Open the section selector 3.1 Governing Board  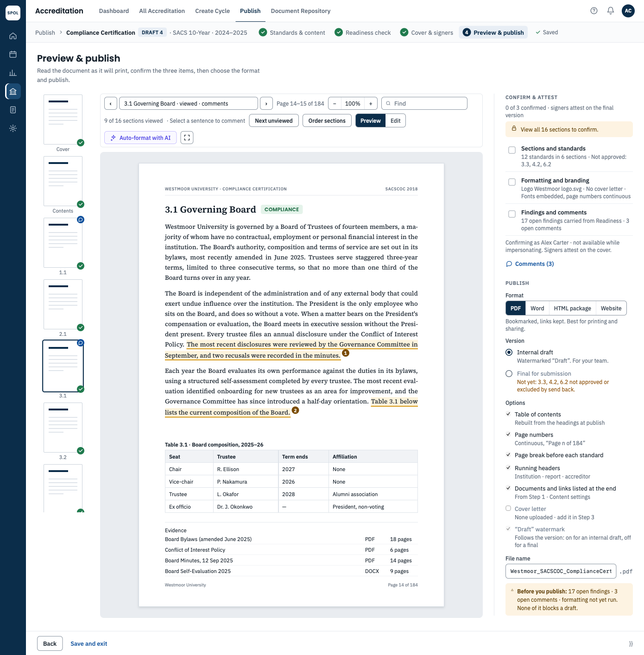tap(189, 103)
